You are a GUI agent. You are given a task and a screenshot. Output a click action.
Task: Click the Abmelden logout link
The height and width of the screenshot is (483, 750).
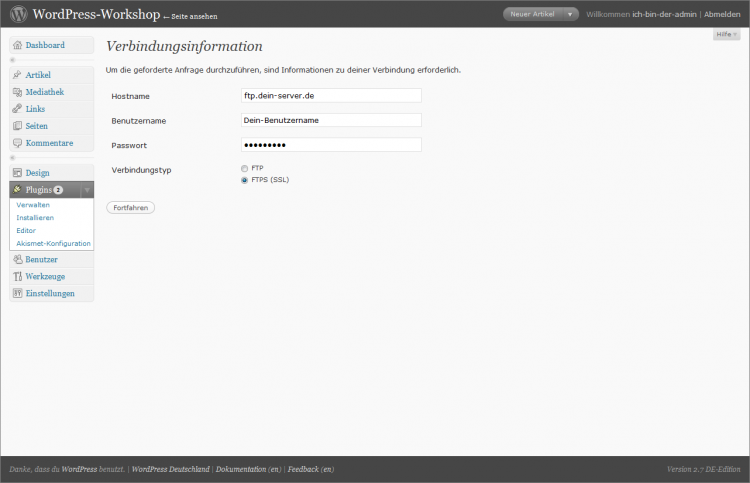(x=721, y=14)
